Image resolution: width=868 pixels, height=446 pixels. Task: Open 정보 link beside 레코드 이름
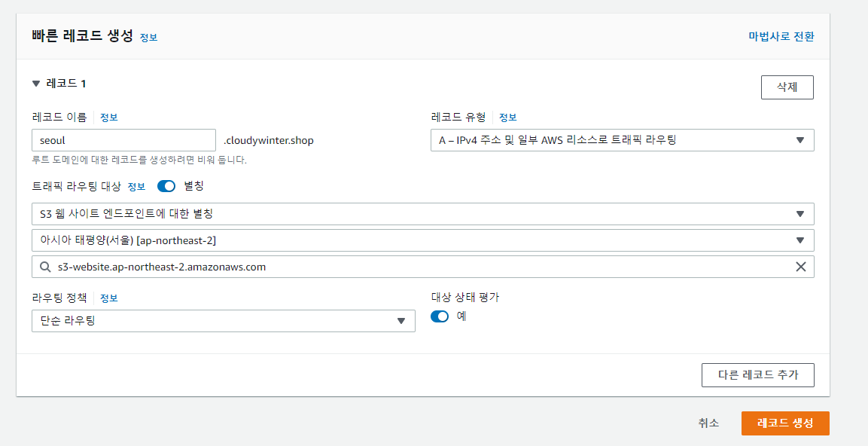[108, 118]
